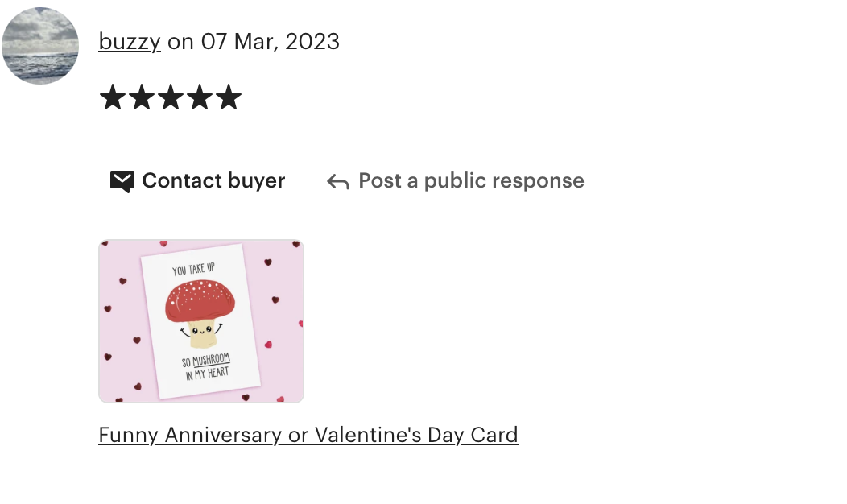
Task: Click the Contact buyer text label
Action: pyautogui.click(x=213, y=180)
